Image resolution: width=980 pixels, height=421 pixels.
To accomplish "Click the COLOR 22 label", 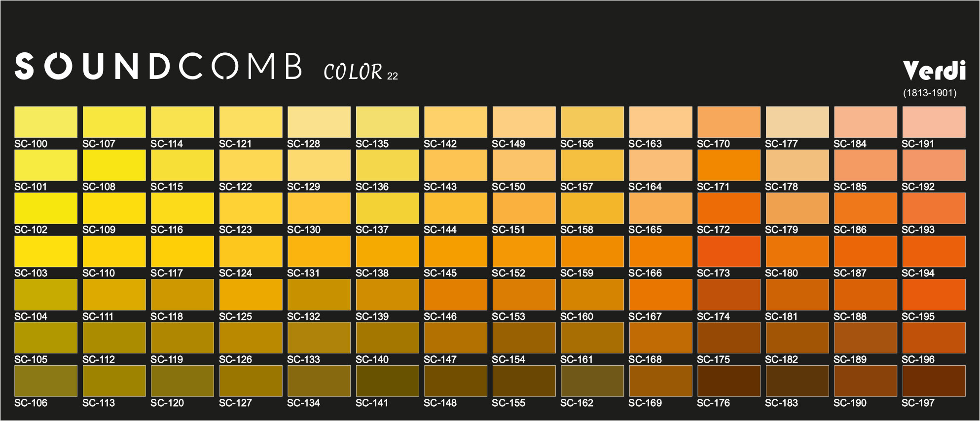I will coord(361,72).
